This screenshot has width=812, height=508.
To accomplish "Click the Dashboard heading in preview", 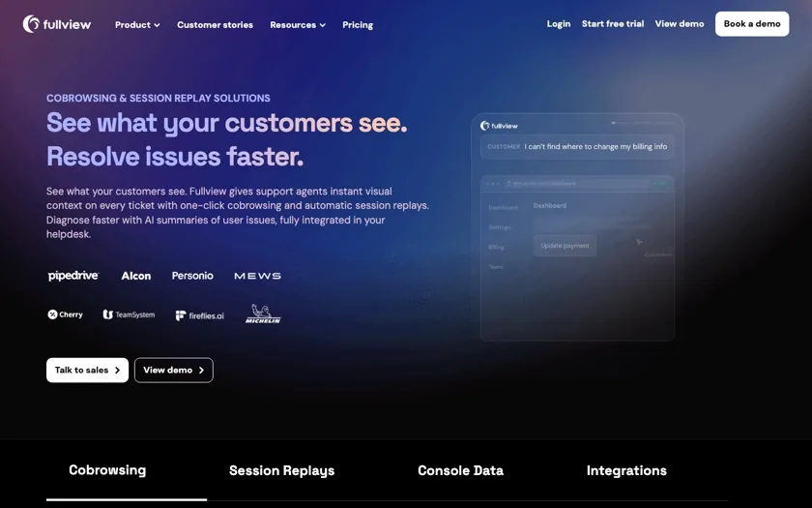I will (549, 206).
